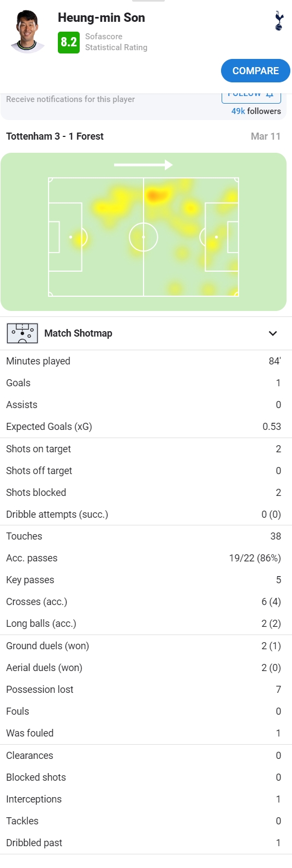This screenshot has width=292, height=868.
Task: Open the 49k followers link
Action: tap(256, 111)
